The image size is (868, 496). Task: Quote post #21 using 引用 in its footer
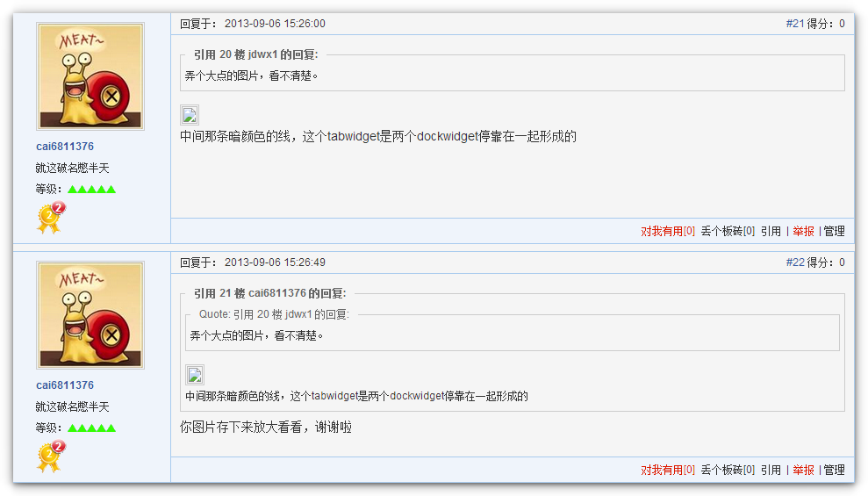(771, 231)
